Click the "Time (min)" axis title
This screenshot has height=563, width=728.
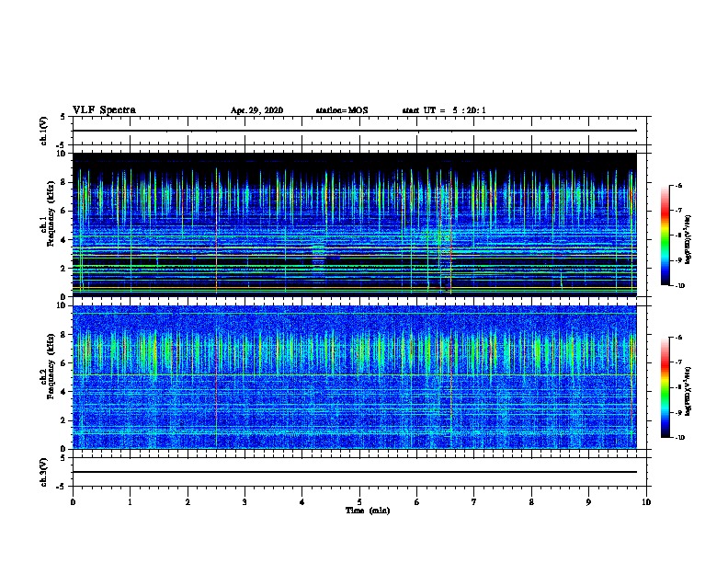pyautogui.click(x=368, y=511)
